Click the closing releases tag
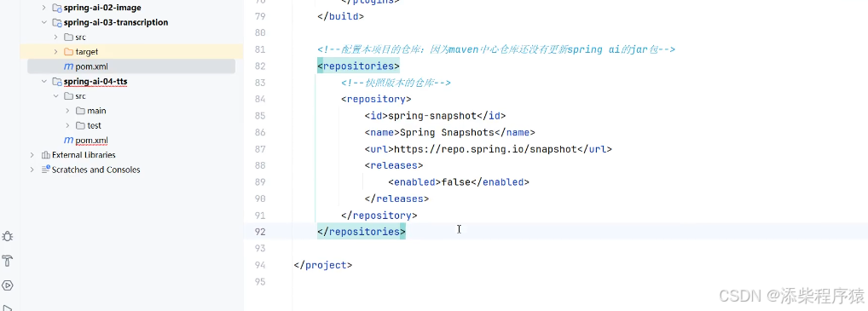 coord(396,199)
